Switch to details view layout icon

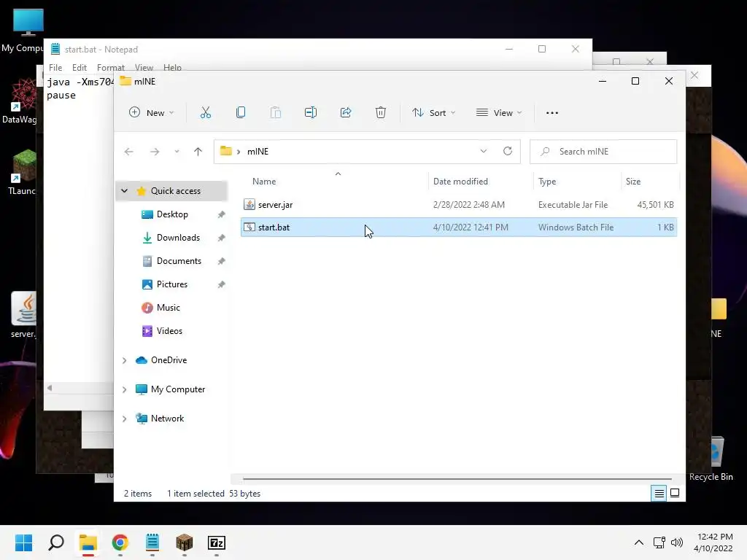coord(659,494)
